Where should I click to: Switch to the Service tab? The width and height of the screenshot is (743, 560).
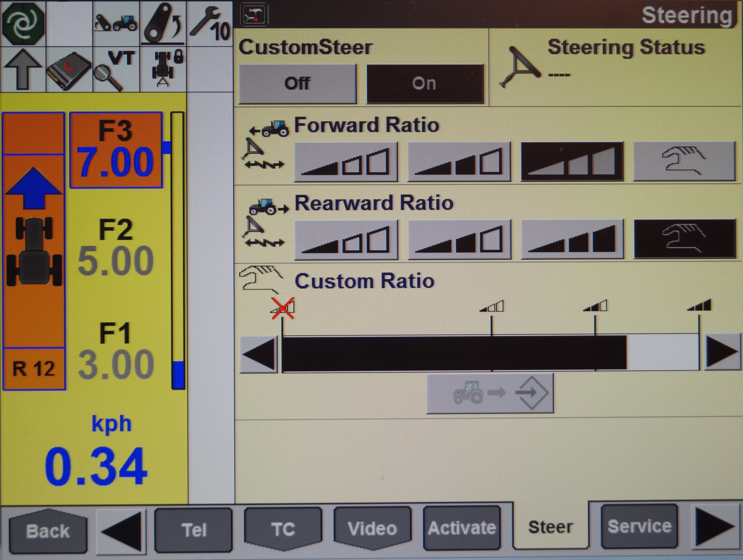pos(639,526)
